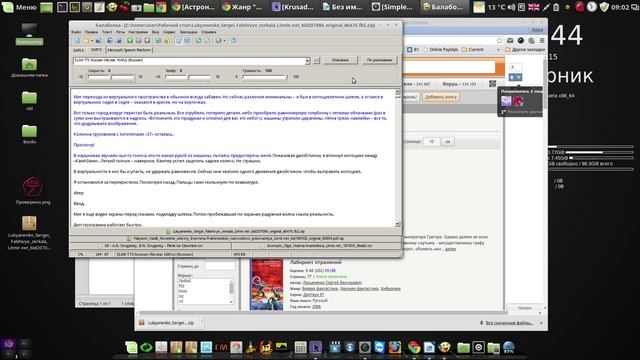Image resolution: width=640 pixels, height=360 pixels.
Task: Click the Страниц до input field
Action: pyautogui.click(x=220, y=266)
